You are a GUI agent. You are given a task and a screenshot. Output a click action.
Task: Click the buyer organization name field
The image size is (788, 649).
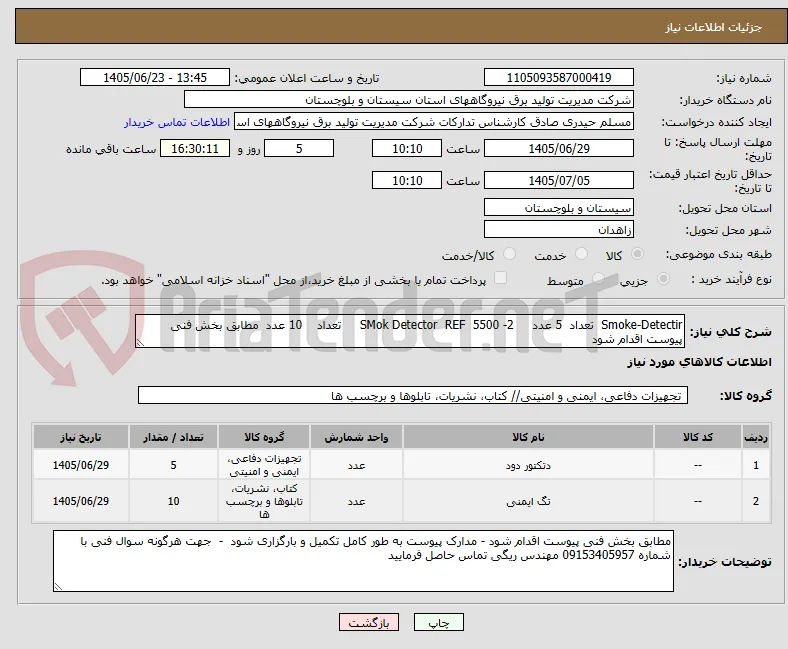point(409,100)
